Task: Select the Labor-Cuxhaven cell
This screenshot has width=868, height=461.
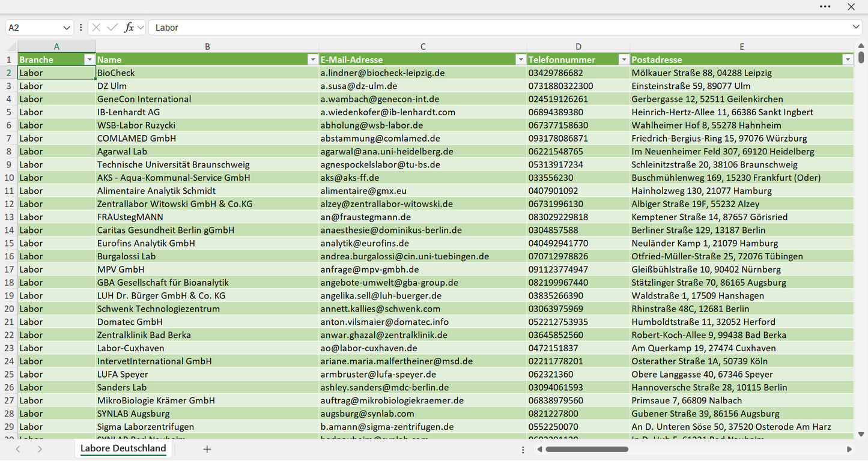Action: (x=207, y=348)
